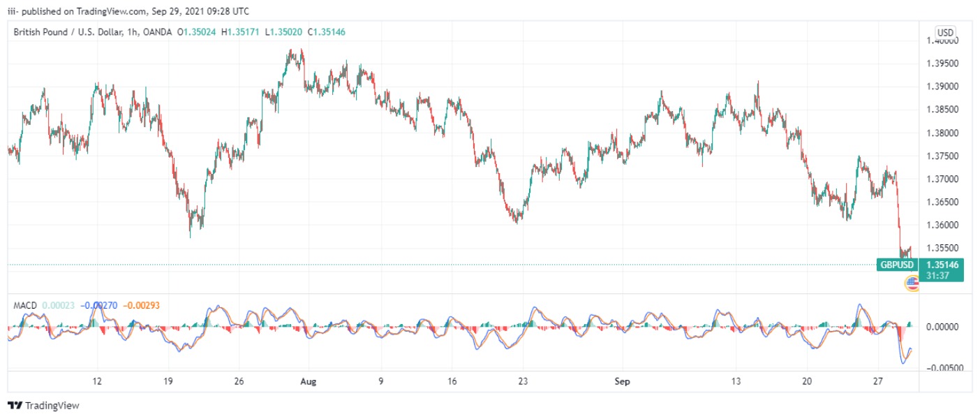Click the Sep label on time axis
Screen dimensions: 980x419
click(623, 381)
